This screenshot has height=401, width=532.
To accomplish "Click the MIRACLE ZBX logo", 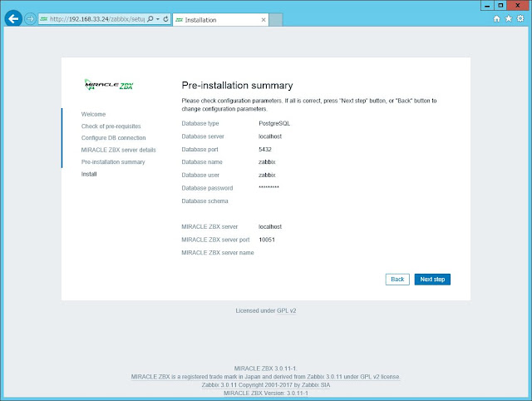I will [x=109, y=85].
